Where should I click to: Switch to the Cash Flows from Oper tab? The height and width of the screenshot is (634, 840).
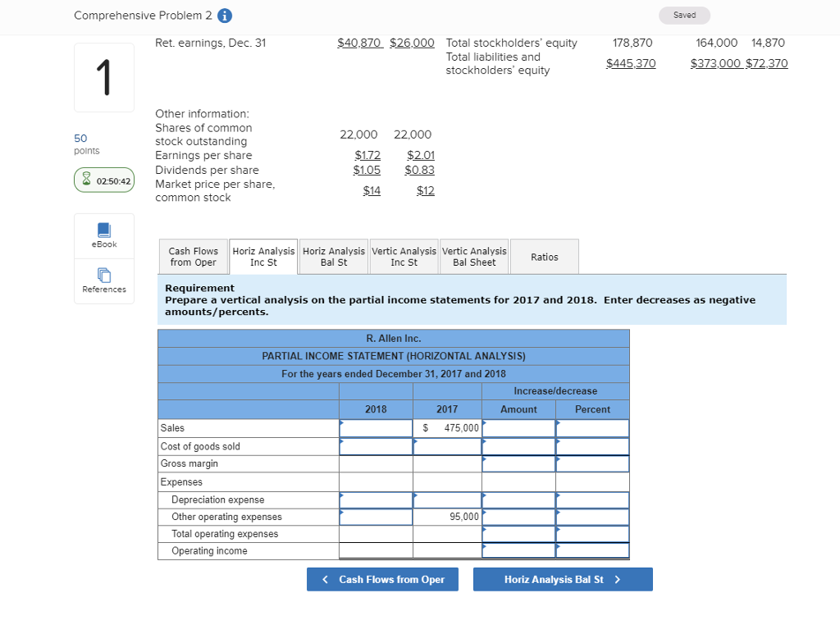193,256
